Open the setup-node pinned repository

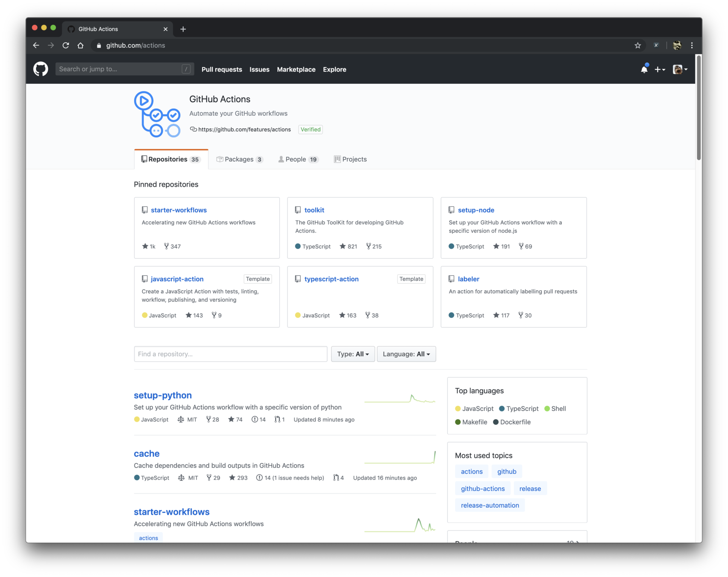(x=476, y=210)
